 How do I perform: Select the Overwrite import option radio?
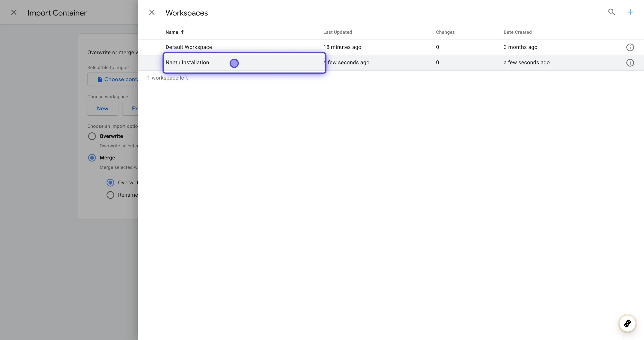92,136
